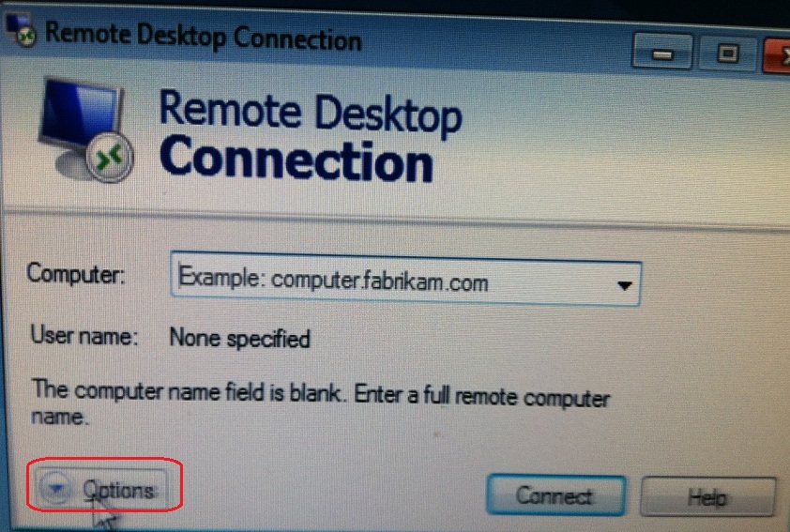Click the large monitor icon in banner

[x=85, y=130]
